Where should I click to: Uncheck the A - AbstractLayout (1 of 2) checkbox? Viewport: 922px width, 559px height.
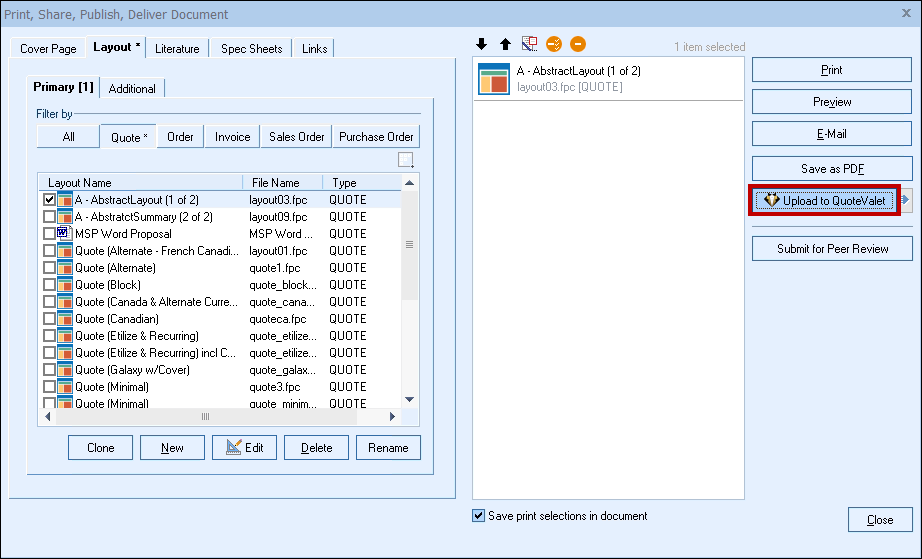point(49,200)
